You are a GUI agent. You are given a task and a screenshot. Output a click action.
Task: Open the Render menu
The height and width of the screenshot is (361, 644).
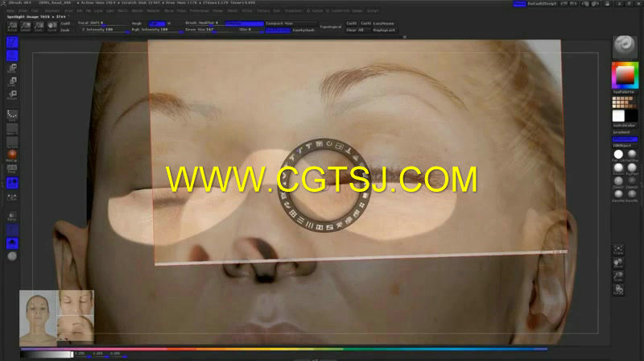click(x=218, y=10)
